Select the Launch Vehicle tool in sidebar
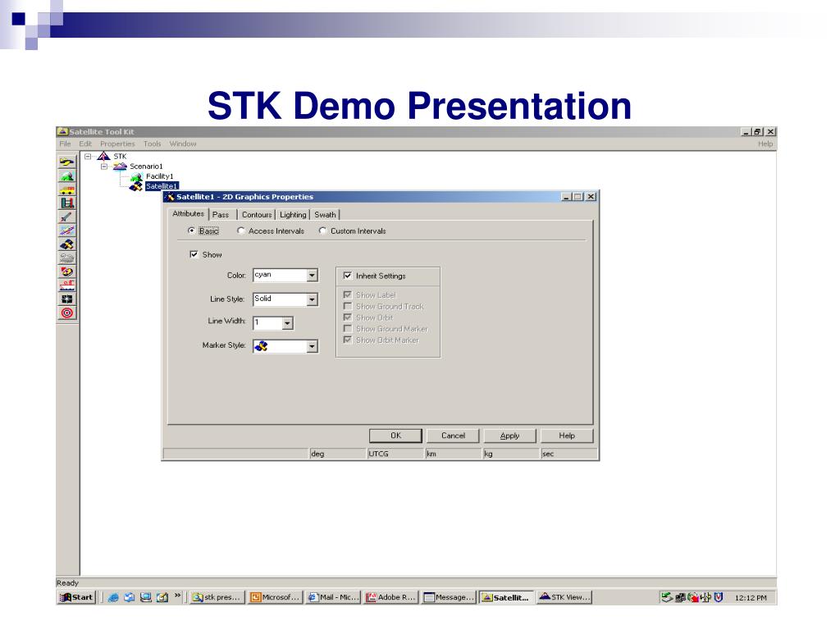 pos(67,203)
